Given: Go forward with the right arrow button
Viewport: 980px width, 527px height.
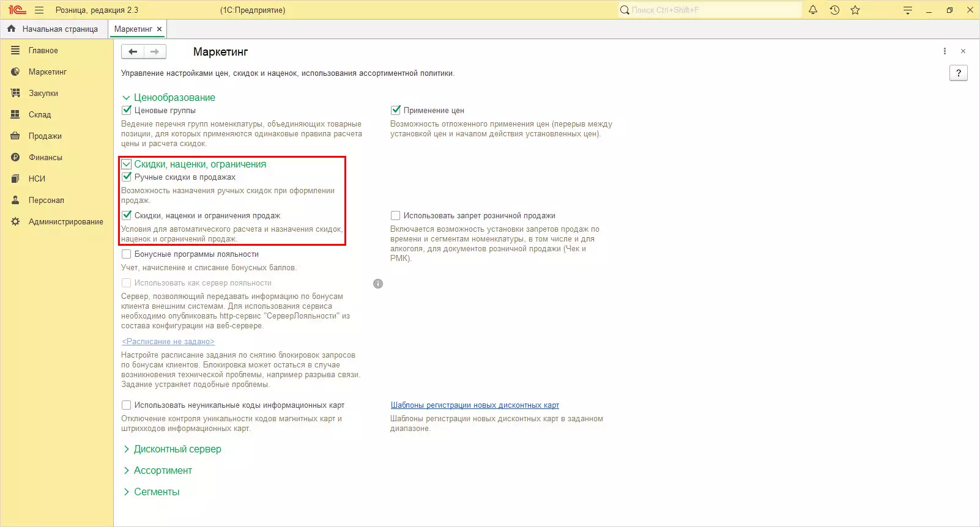Looking at the screenshot, I should tap(155, 52).
